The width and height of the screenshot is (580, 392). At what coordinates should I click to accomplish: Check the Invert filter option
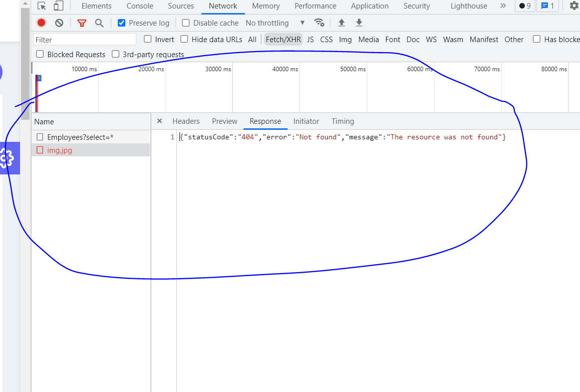pyautogui.click(x=147, y=39)
